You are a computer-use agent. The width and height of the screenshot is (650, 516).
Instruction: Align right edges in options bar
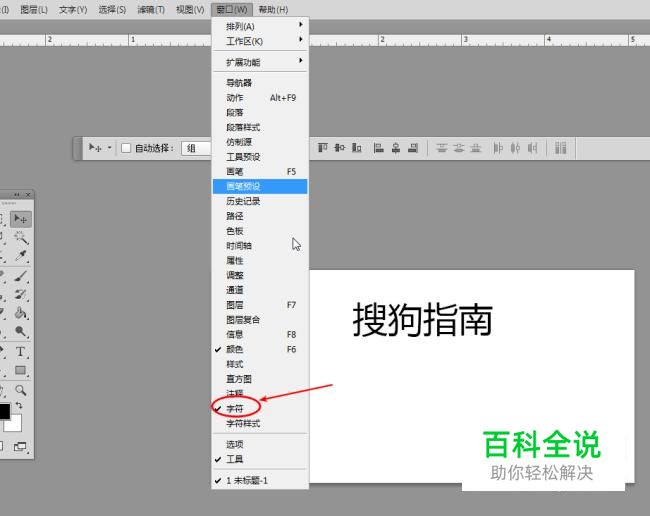pos(413,148)
